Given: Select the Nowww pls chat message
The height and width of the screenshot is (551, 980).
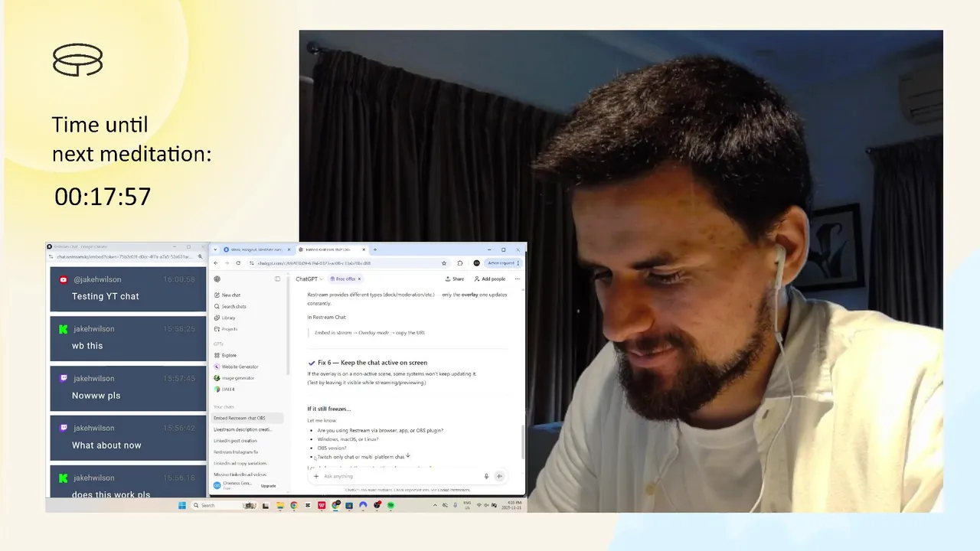Looking at the screenshot, I should pos(128,388).
